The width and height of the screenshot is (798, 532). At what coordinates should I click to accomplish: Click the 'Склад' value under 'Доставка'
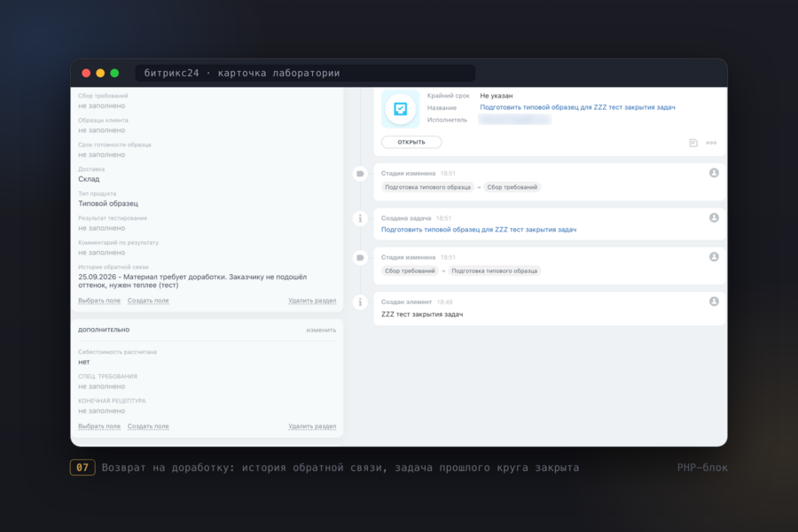(89, 179)
